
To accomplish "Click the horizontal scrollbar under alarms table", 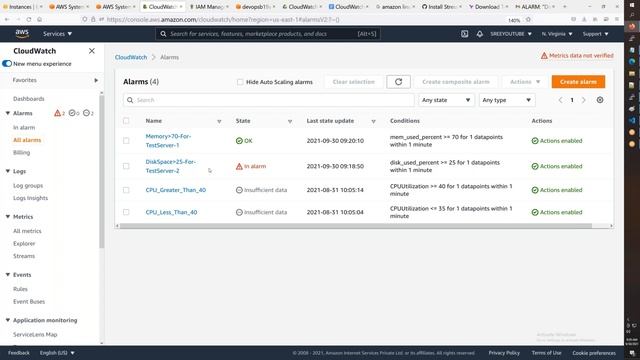I will [x=356, y=226].
